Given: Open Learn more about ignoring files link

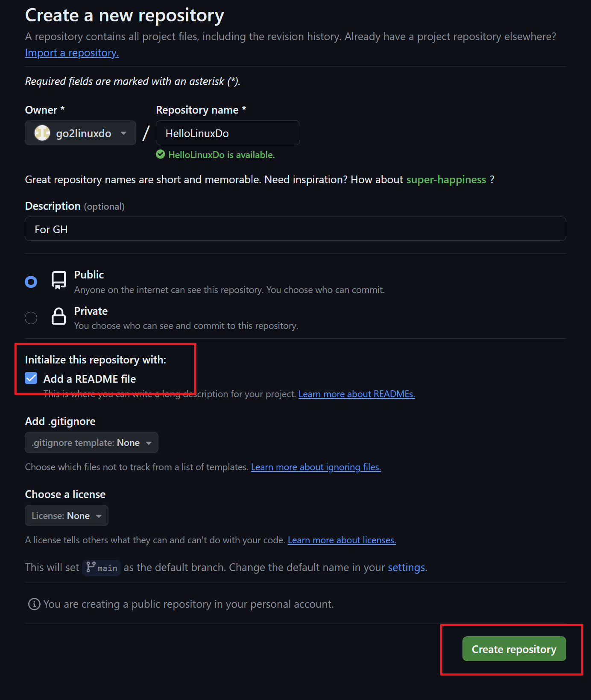Looking at the screenshot, I should [x=316, y=467].
